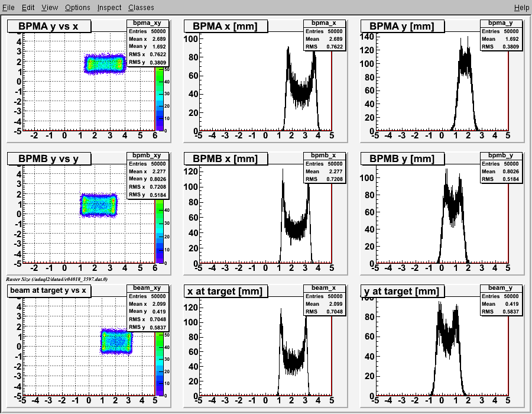Click the 'BPMB x [mm]' title box

(x=226, y=159)
